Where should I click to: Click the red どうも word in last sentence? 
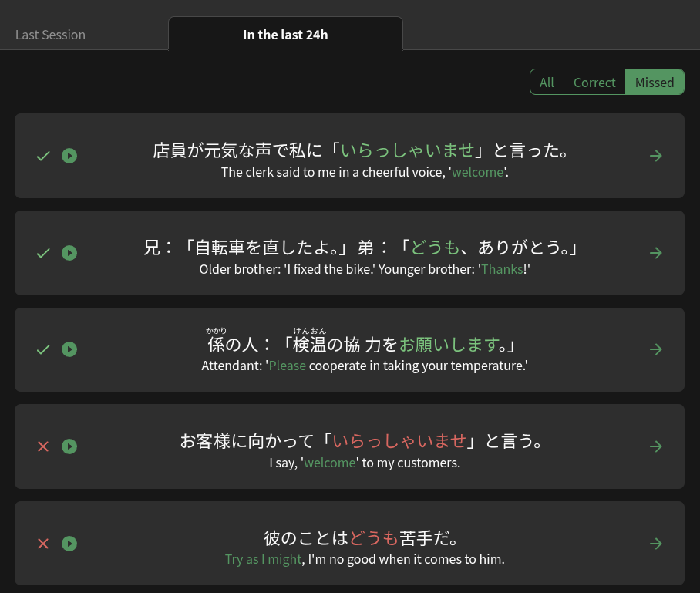point(374,538)
